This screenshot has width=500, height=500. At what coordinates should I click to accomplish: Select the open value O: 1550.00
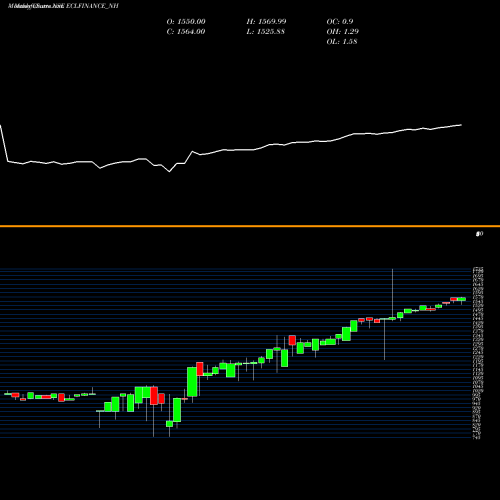pyautogui.click(x=186, y=21)
